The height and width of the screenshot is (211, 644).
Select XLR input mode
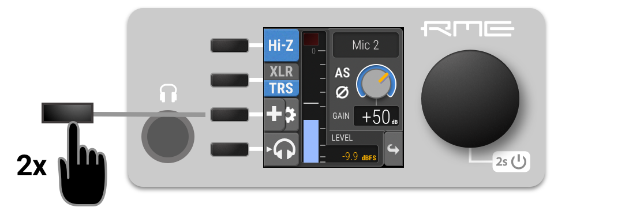pyautogui.click(x=281, y=71)
